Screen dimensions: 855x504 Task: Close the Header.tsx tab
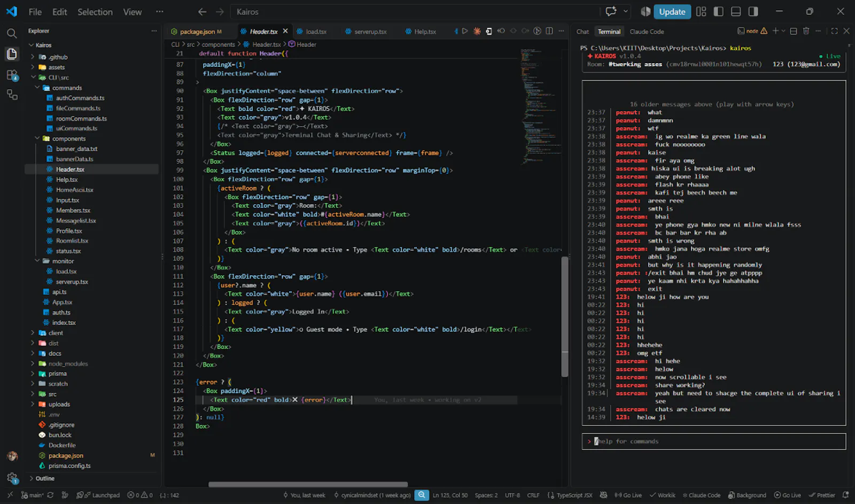click(285, 32)
